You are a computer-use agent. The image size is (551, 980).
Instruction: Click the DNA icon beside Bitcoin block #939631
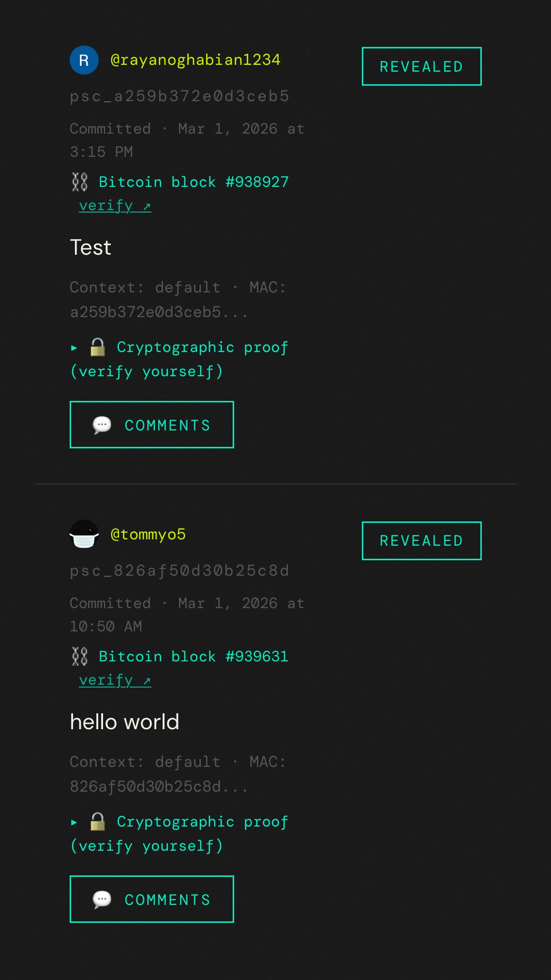[x=80, y=657]
